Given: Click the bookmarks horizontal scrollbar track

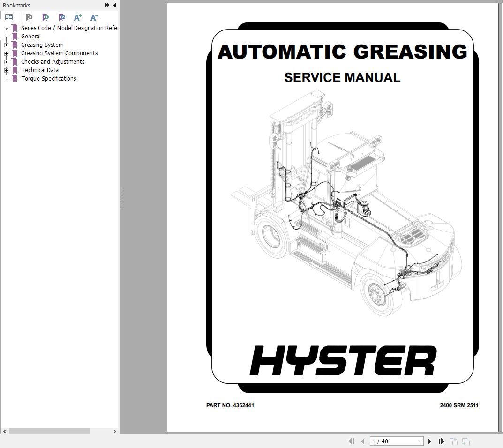Looking at the screenshot, I should pos(101,431).
